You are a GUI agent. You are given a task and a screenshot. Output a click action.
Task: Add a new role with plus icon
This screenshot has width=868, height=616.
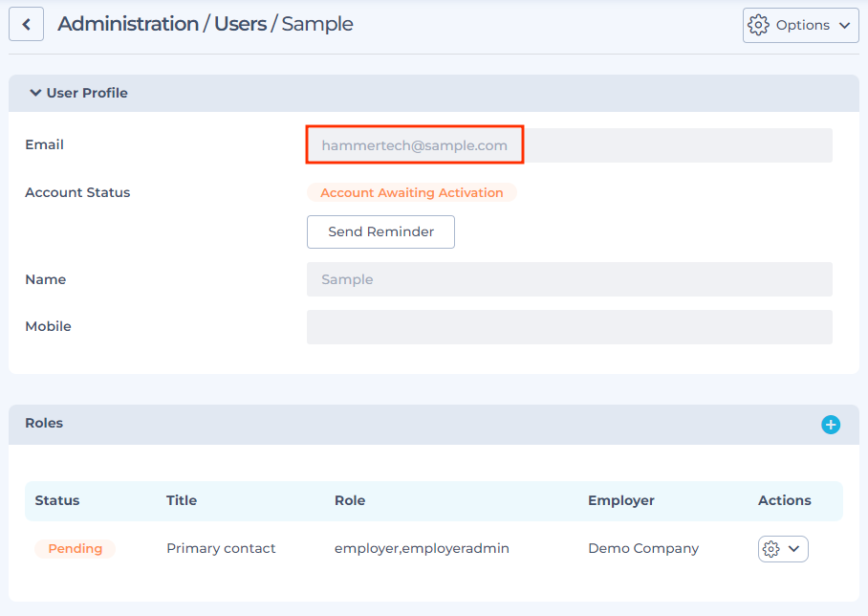tap(831, 425)
